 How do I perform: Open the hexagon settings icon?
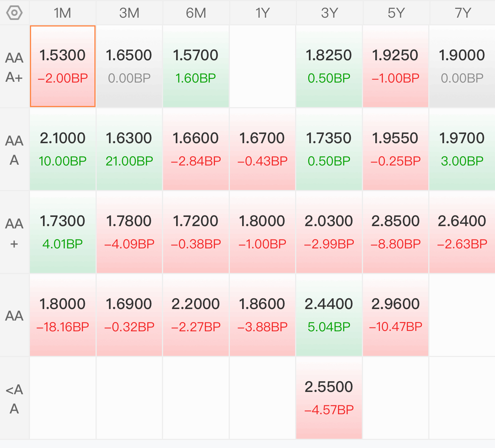[15, 13]
